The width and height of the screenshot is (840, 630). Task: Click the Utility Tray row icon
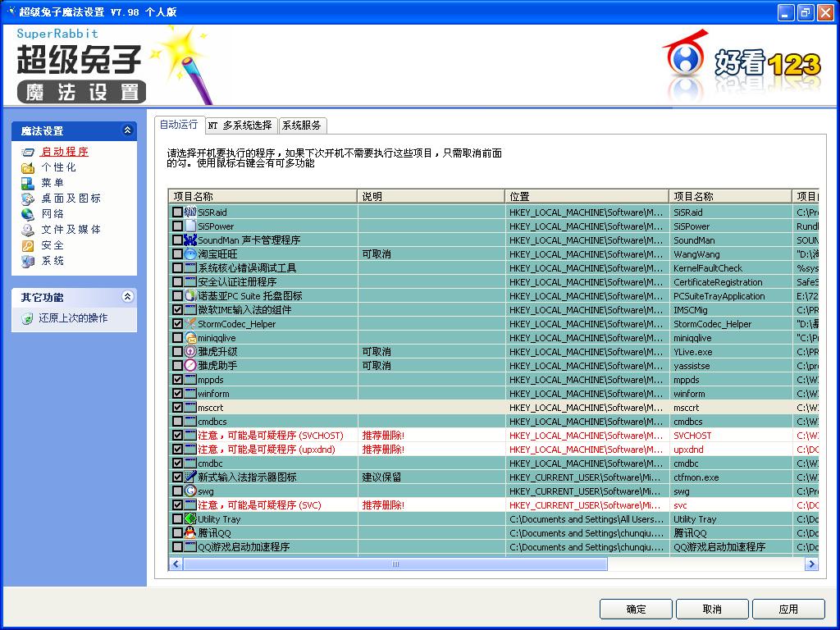pos(190,518)
